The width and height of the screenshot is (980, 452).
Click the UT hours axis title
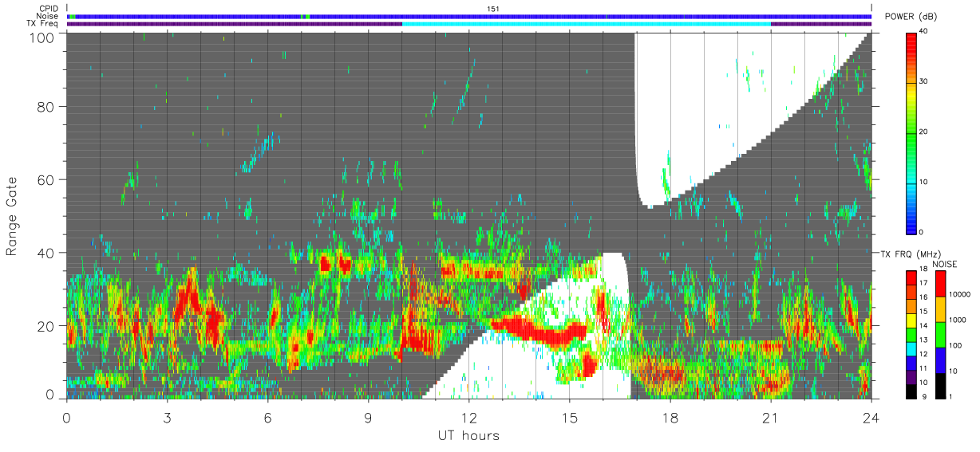tap(468, 435)
